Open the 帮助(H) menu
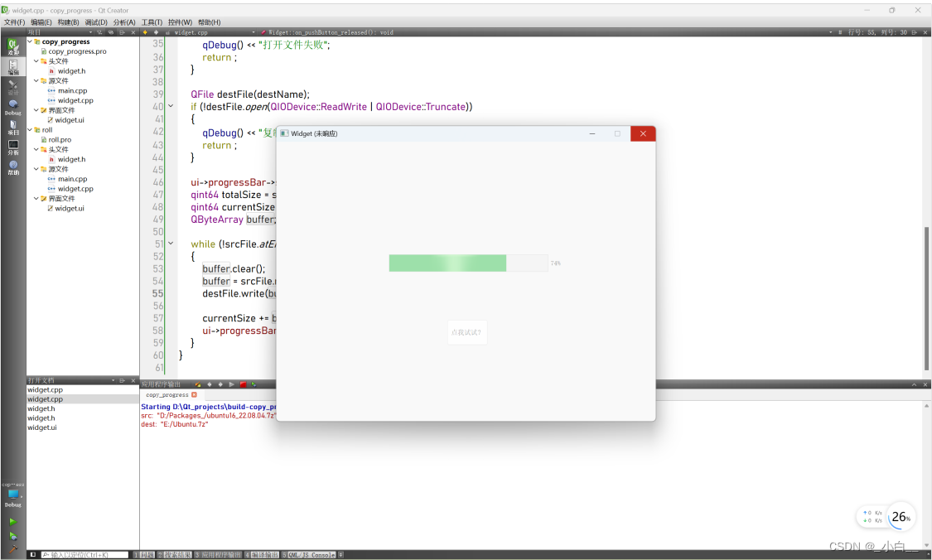This screenshot has height=560, width=932. [210, 22]
